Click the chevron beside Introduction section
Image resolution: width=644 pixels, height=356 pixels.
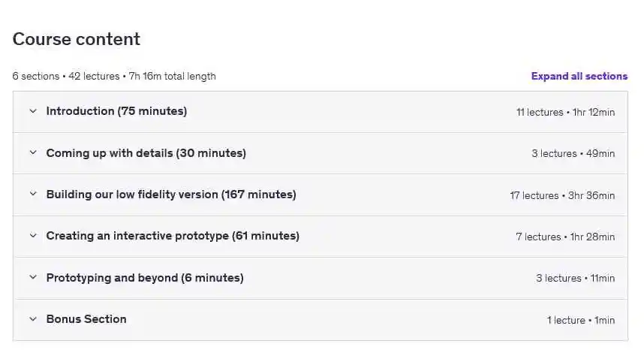[x=33, y=111]
